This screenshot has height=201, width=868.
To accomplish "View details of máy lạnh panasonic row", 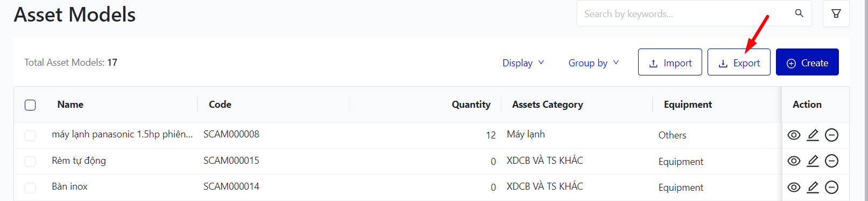I will point(794,135).
